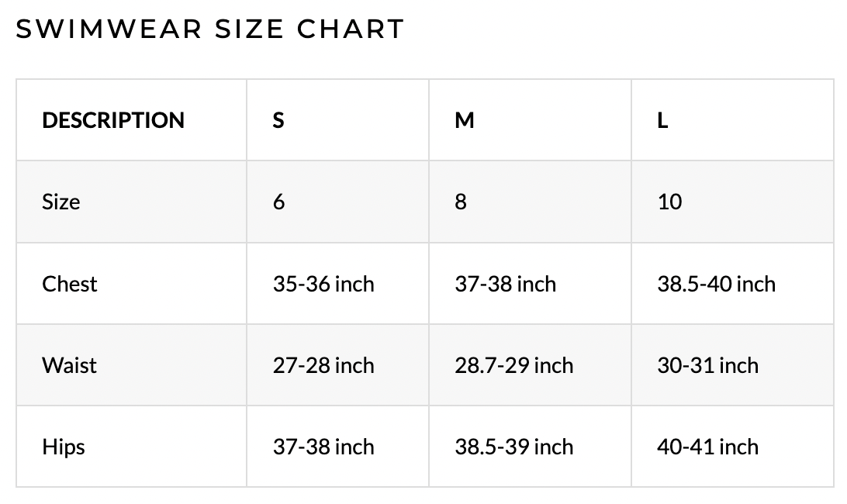Click the size 10 cell
This screenshot has width=847, height=504.
669,202
